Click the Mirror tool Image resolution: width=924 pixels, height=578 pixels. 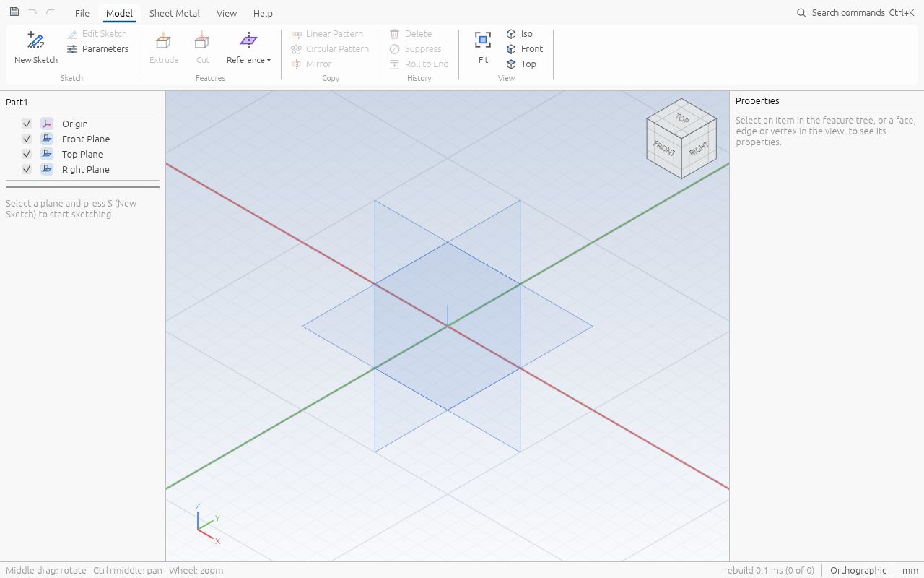pyautogui.click(x=311, y=64)
